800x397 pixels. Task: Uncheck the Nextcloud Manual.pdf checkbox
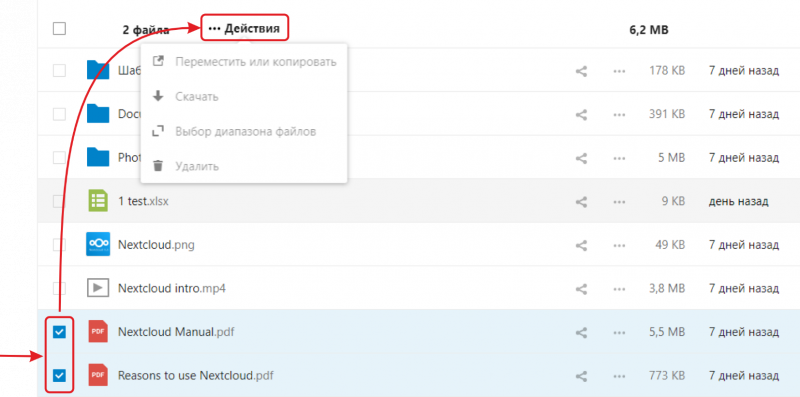pos(60,333)
